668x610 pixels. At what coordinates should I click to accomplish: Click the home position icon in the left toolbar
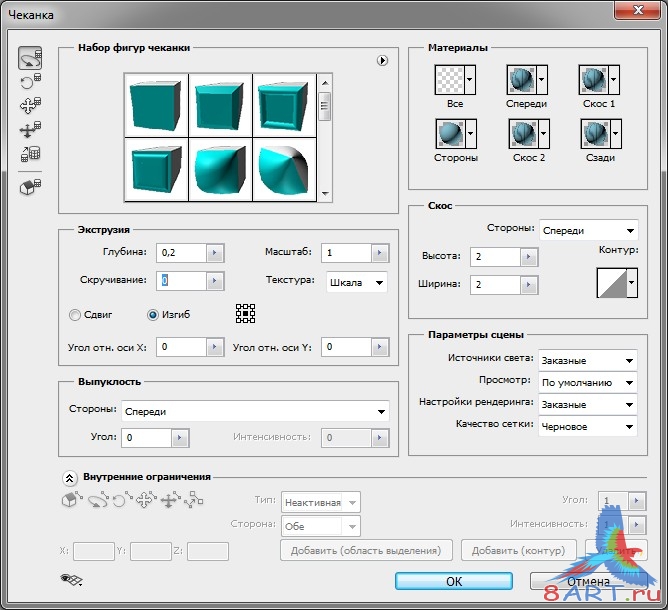pyautogui.click(x=31, y=187)
